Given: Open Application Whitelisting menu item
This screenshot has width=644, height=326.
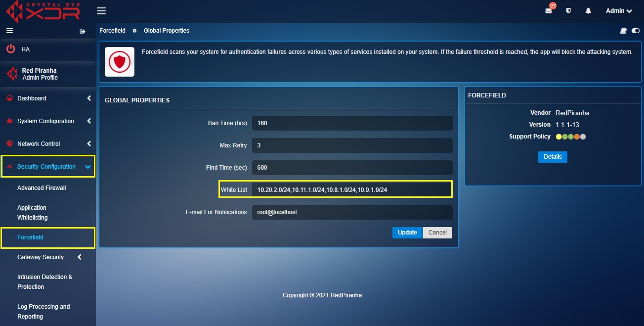Looking at the screenshot, I should pyautogui.click(x=33, y=213).
